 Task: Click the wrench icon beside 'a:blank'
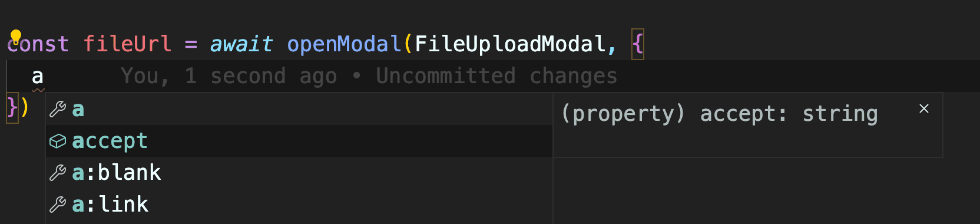pos(58,173)
